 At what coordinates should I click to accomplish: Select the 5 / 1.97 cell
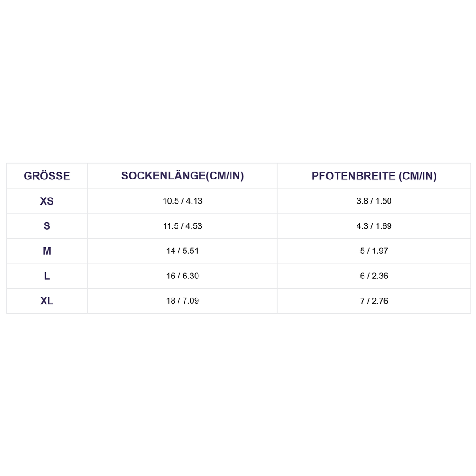coord(374,251)
